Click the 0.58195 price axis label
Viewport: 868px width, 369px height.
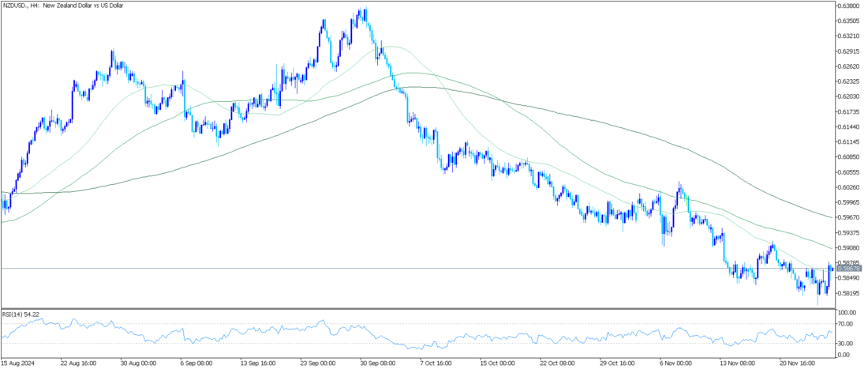coord(848,293)
